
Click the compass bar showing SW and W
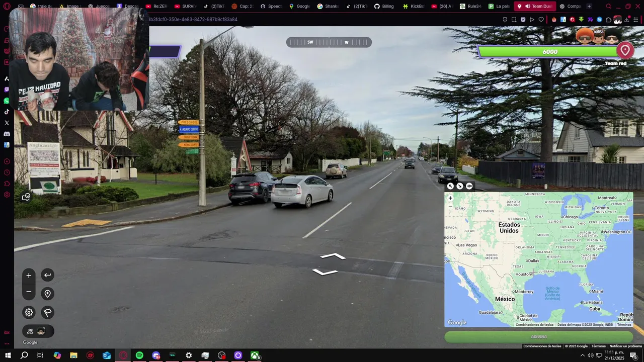pos(329,42)
